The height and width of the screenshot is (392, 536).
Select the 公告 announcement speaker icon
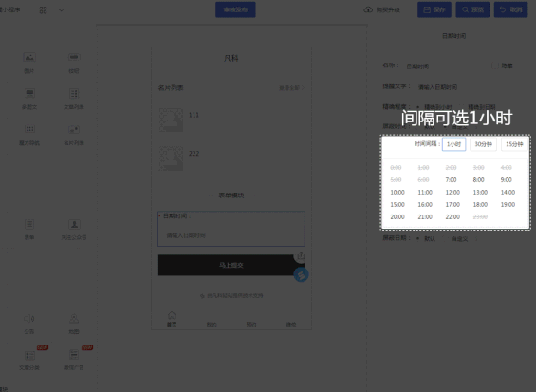(29, 319)
